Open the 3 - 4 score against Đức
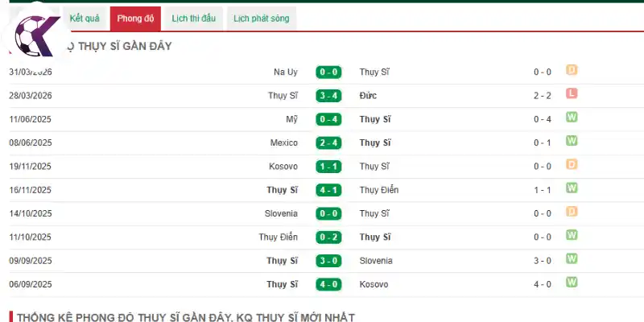Viewport: 644px width, 322px height. tap(328, 96)
